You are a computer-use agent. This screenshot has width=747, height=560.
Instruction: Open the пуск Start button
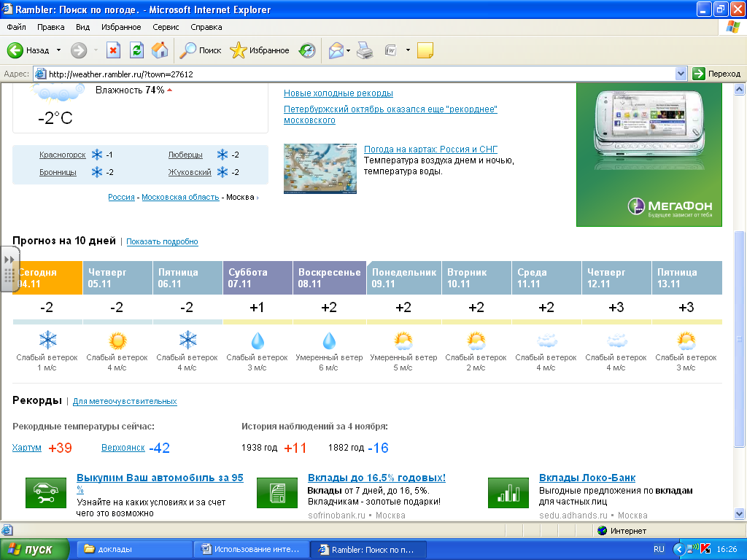pos(34,549)
